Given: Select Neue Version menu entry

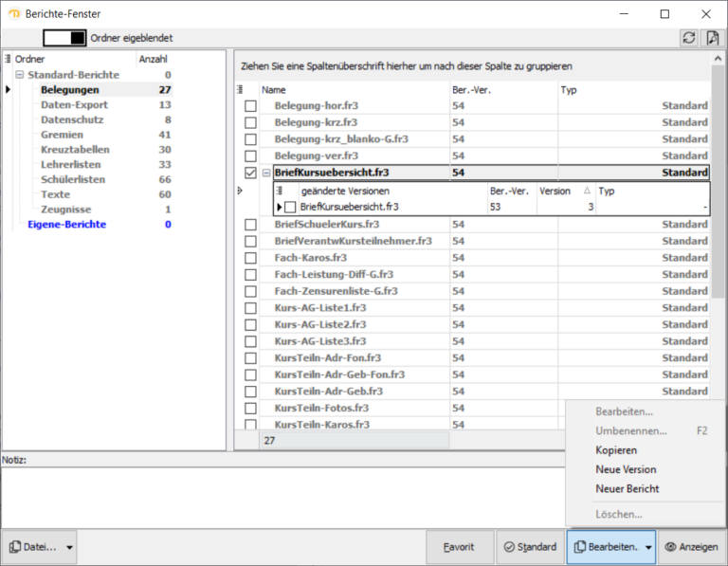Looking at the screenshot, I should [626, 469].
